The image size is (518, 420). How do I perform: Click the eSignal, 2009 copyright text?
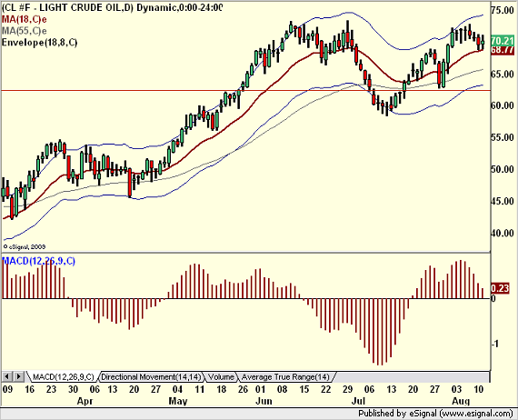(25, 247)
